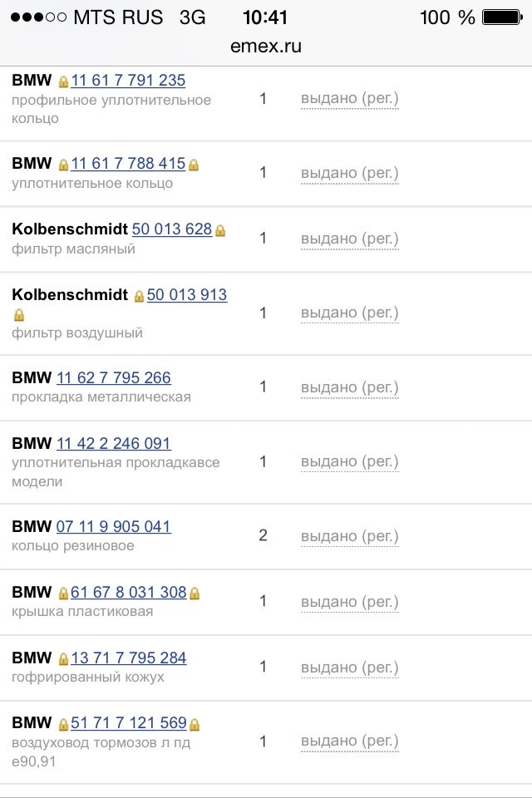Tap the 10:41 clock in the status bar
Image resolution: width=532 pixels, height=798 pixels.
click(265, 16)
